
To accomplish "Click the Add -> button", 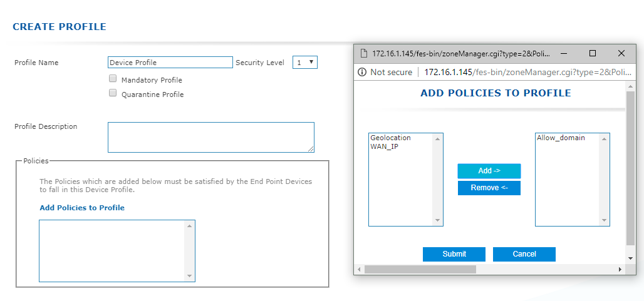I will [489, 171].
